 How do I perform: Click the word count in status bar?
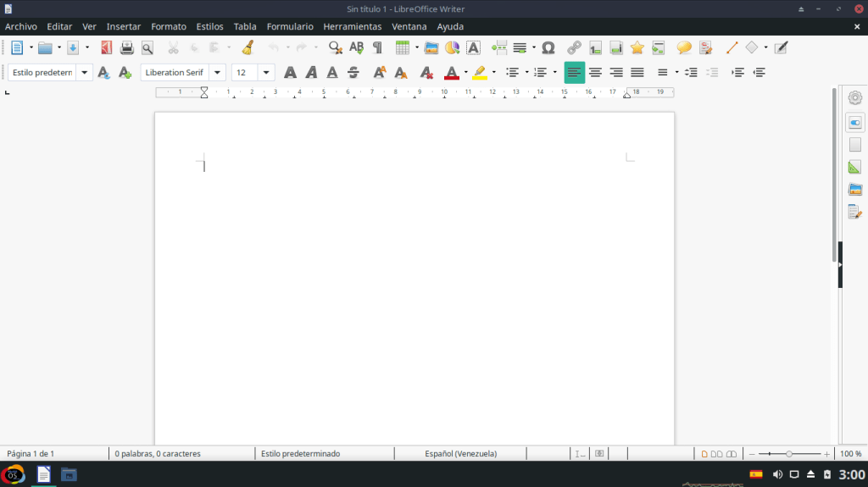pyautogui.click(x=158, y=454)
